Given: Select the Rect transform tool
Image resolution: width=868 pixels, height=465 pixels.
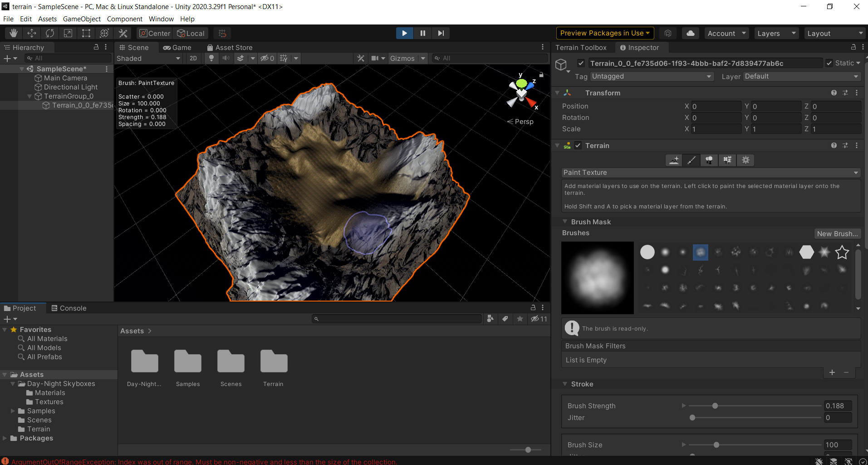Looking at the screenshot, I should 86,33.
